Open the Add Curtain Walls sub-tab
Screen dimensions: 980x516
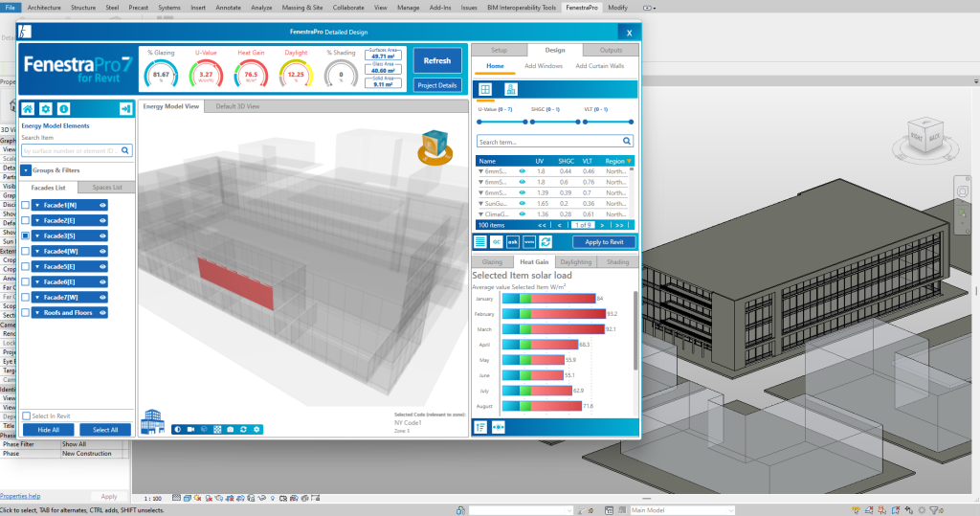599,66
